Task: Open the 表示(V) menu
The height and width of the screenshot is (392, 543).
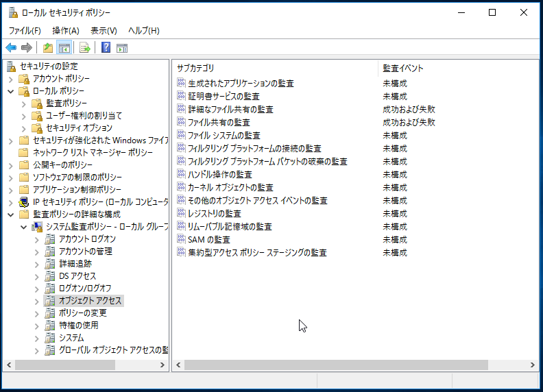Action: 104,31
